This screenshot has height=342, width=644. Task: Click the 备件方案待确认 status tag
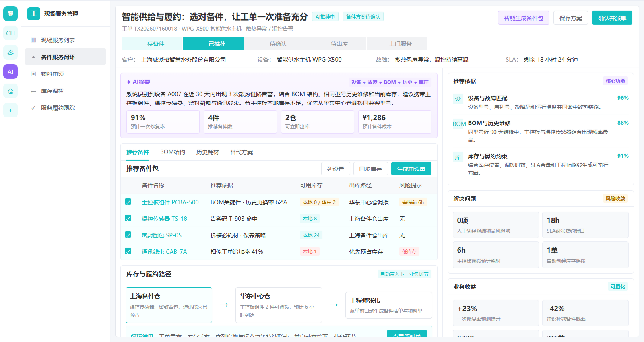[x=363, y=16]
